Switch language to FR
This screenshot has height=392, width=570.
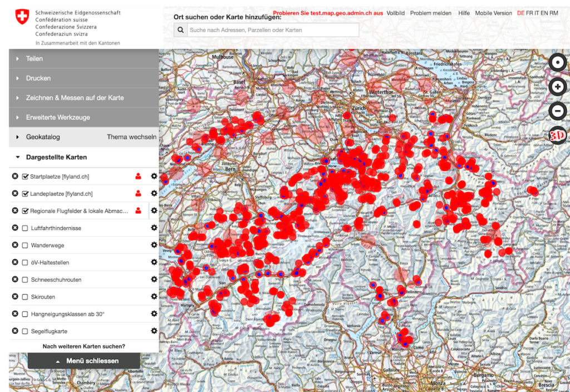529,13
